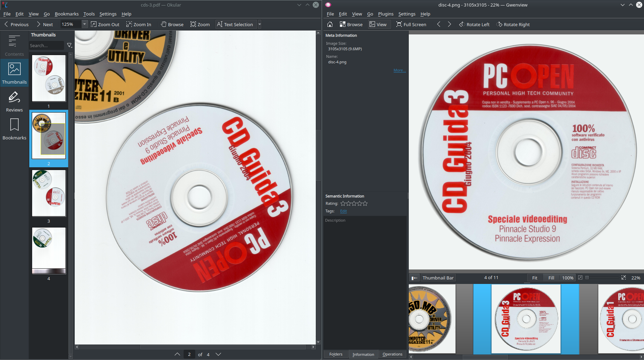Expand the Text Selection tool dropdown arrow
The image size is (644, 360).
(x=260, y=24)
